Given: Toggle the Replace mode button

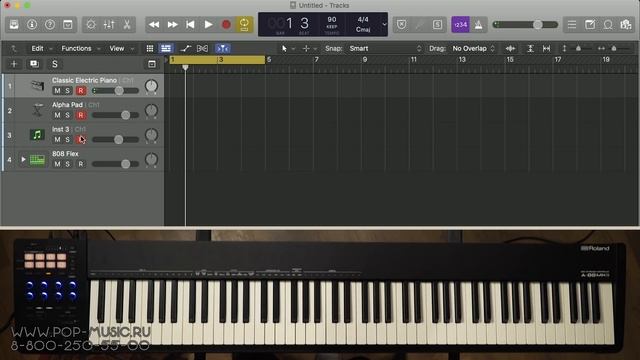Looking at the screenshot, I should pyautogui.click(x=402, y=24).
